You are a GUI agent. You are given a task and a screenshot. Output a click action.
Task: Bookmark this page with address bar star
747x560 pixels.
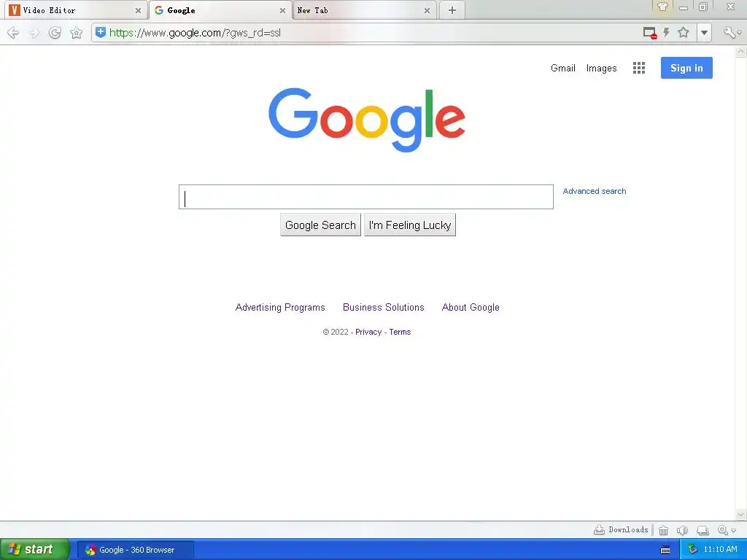click(x=684, y=32)
